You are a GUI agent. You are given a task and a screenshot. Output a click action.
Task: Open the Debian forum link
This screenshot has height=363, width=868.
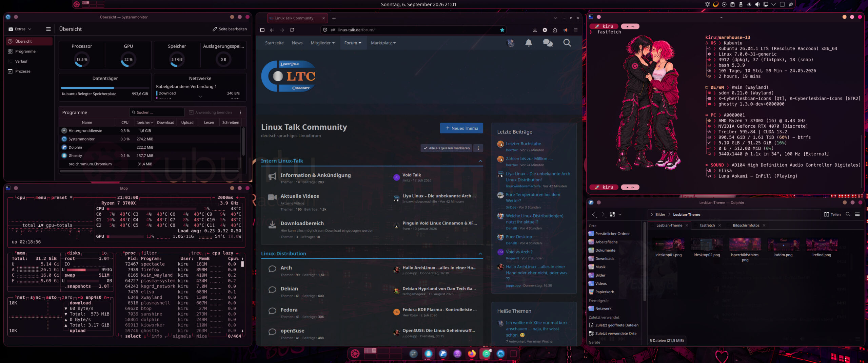click(289, 289)
